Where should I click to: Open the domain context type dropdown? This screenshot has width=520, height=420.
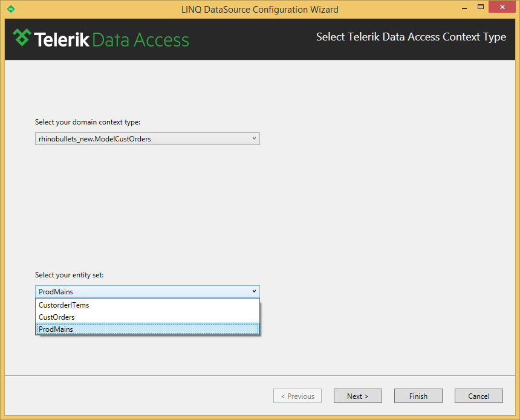tap(148, 139)
